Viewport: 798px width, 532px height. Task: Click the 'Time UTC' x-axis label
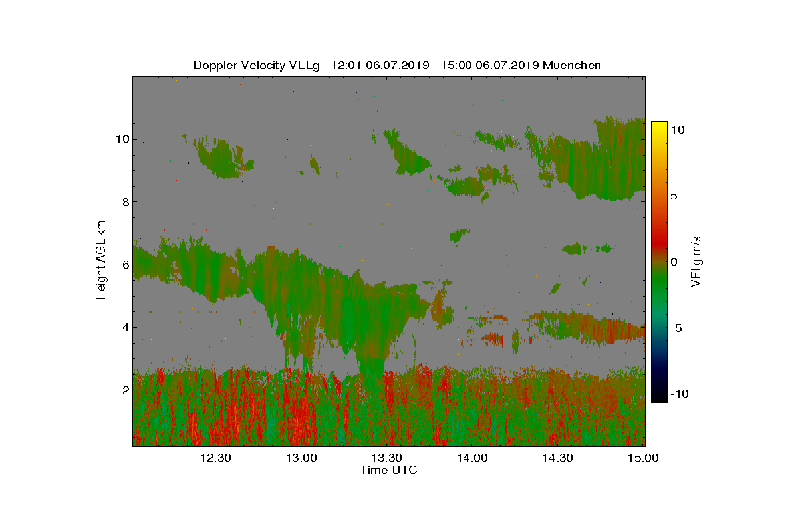tap(389, 470)
